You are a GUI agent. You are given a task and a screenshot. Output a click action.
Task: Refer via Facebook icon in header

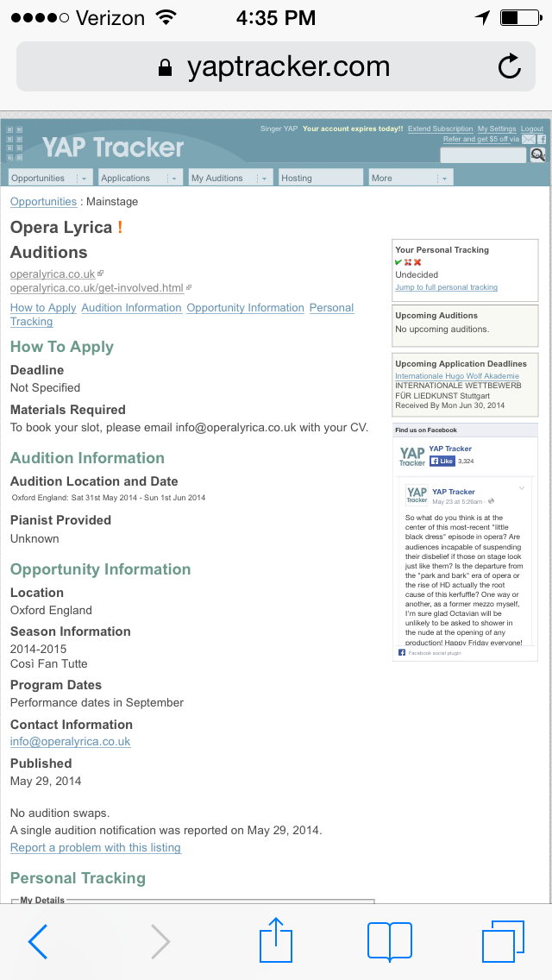[x=542, y=140]
